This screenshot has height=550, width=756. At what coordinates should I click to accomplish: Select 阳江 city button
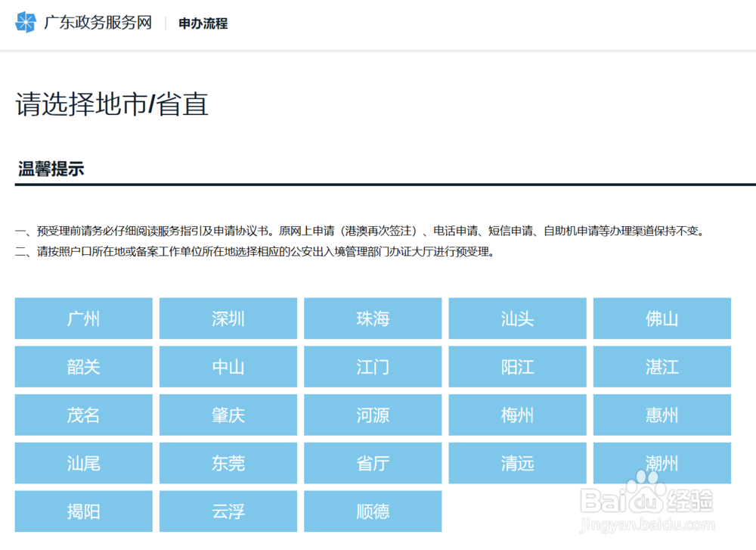517,367
